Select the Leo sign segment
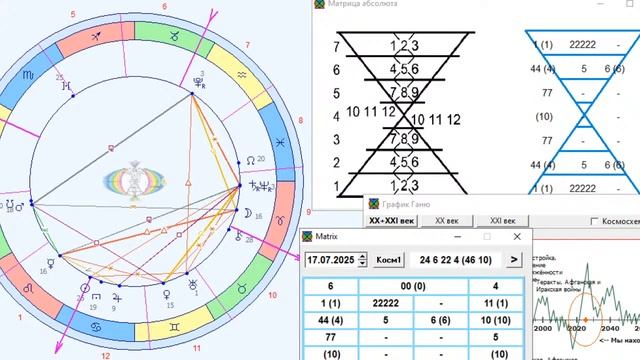640x360 pixels. pos(29,289)
